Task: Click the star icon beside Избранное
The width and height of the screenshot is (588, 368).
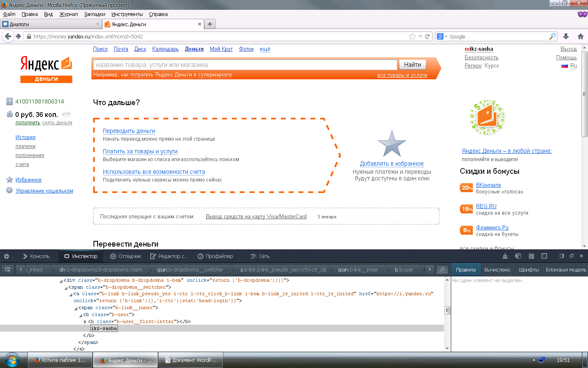Action: pyautogui.click(x=10, y=180)
